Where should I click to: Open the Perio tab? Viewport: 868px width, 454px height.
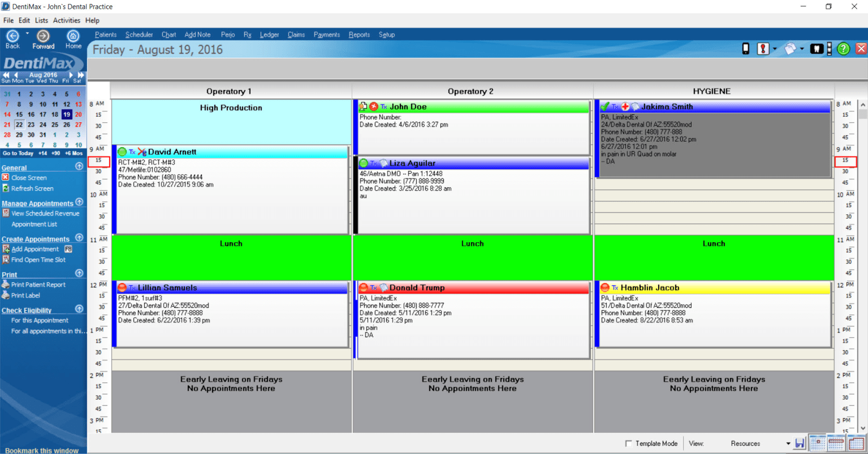point(228,35)
